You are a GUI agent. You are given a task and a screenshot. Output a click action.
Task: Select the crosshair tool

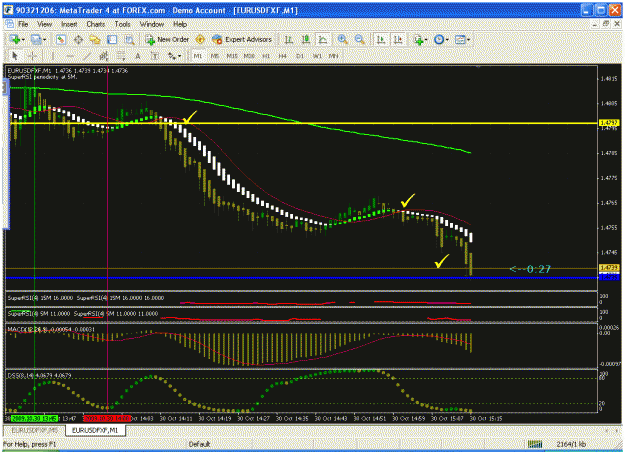pyautogui.click(x=33, y=56)
